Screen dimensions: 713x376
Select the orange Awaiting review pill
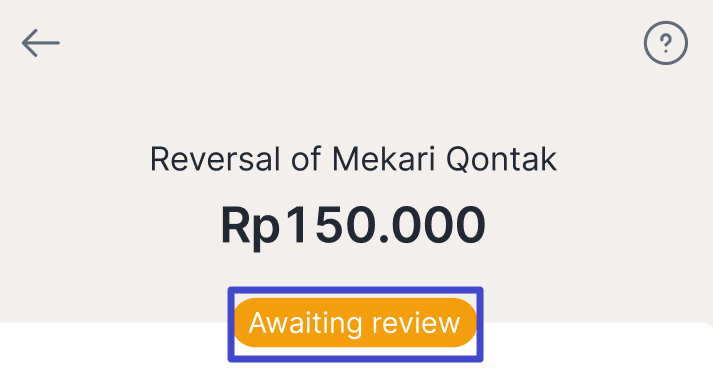[x=355, y=323]
